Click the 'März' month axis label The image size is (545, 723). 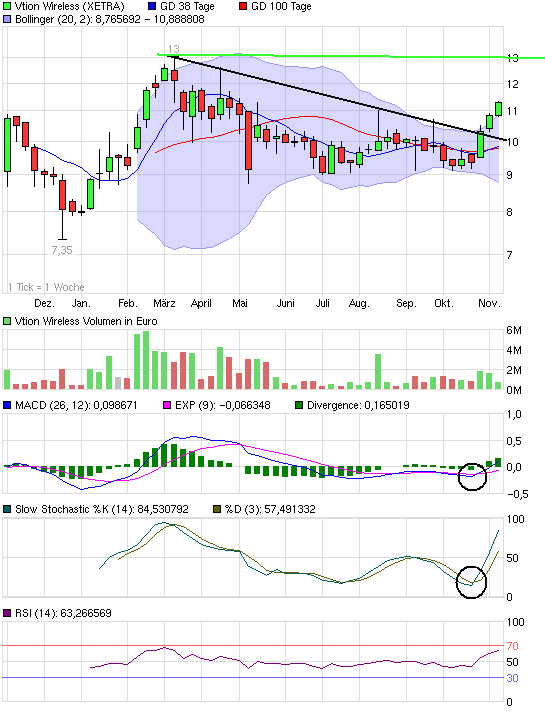[164, 303]
